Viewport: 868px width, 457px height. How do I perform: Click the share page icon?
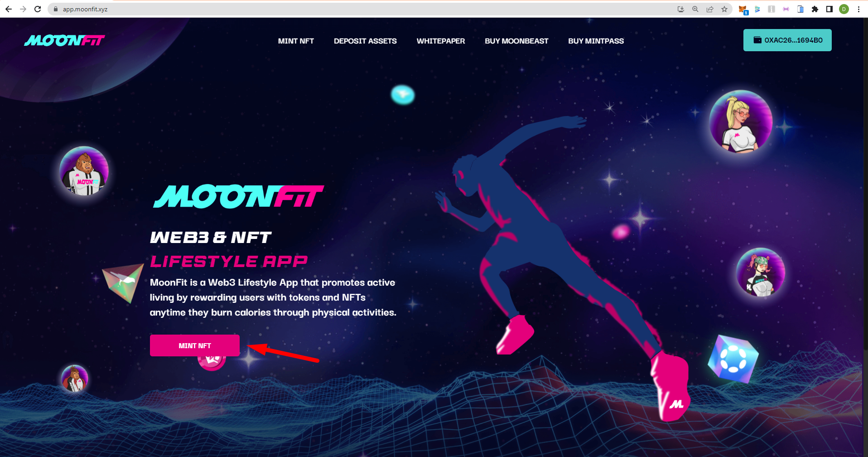click(x=710, y=9)
